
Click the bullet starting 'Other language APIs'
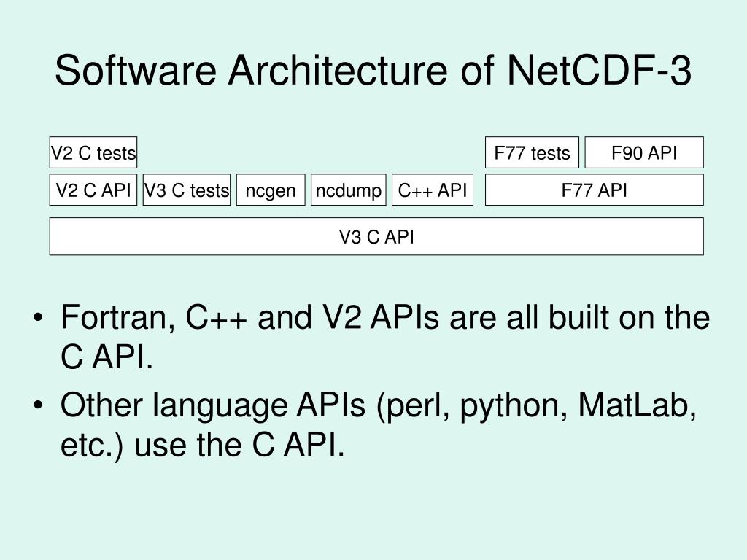coord(365,424)
